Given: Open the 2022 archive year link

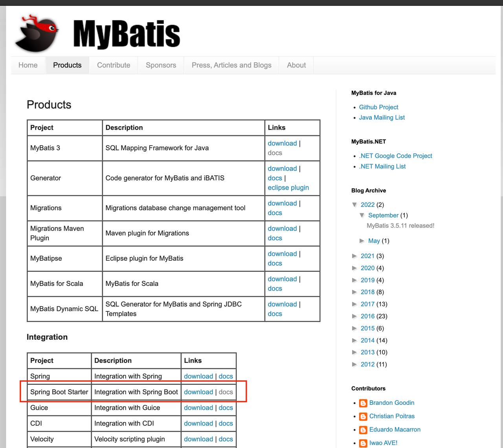Looking at the screenshot, I should (367, 205).
